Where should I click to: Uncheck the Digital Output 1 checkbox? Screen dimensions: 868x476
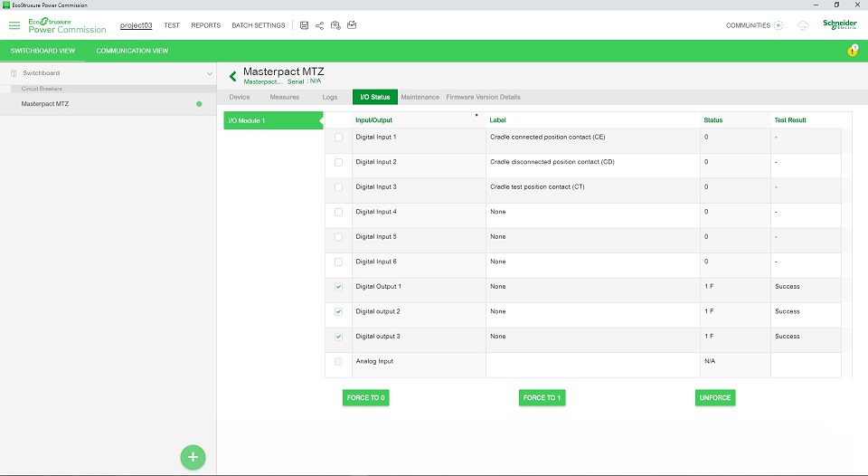(x=339, y=287)
